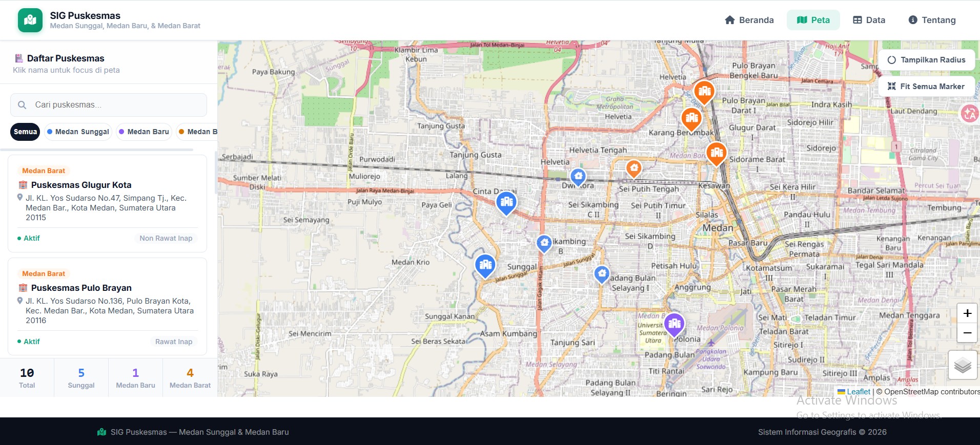The height and width of the screenshot is (445, 980).
Task: Click the filter chips horizontal scrollbar
Action: [x=97, y=150]
